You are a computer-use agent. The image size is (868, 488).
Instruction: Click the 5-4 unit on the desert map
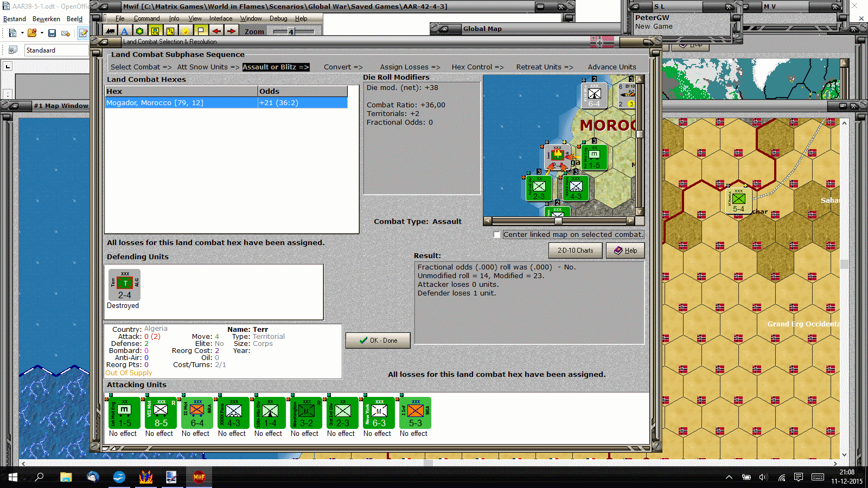coord(738,201)
